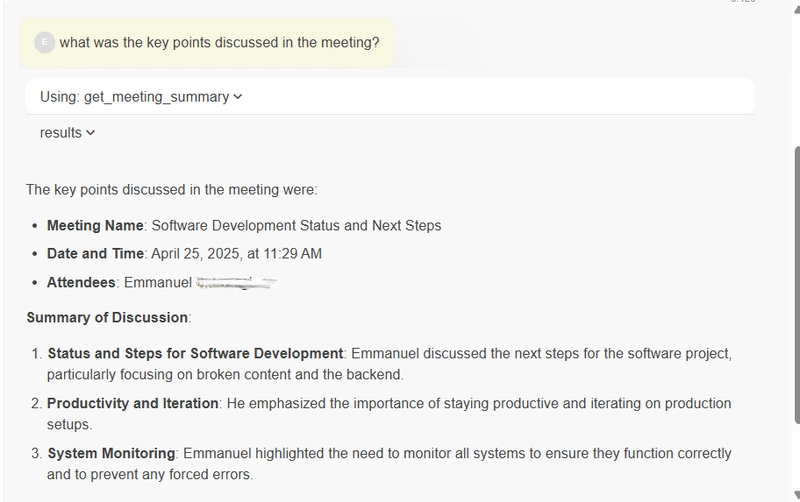Collapse the results chevron arrow
800x502 pixels.
click(x=91, y=133)
